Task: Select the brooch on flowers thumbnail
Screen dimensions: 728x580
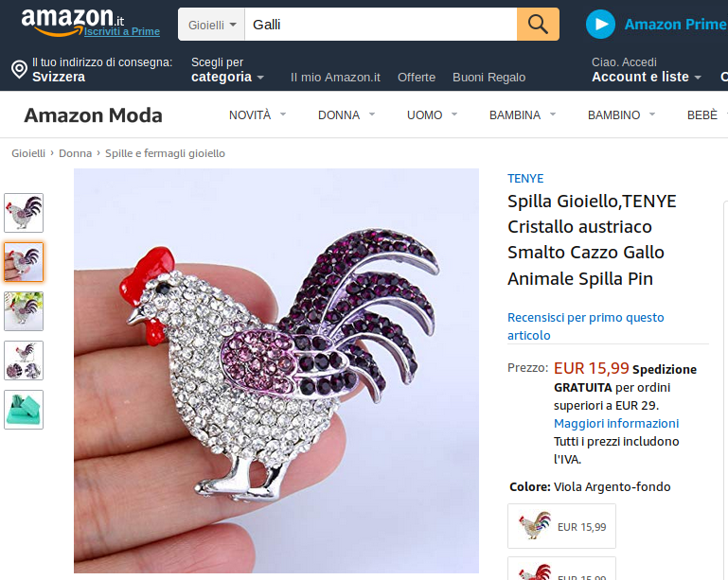Action: [x=24, y=311]
